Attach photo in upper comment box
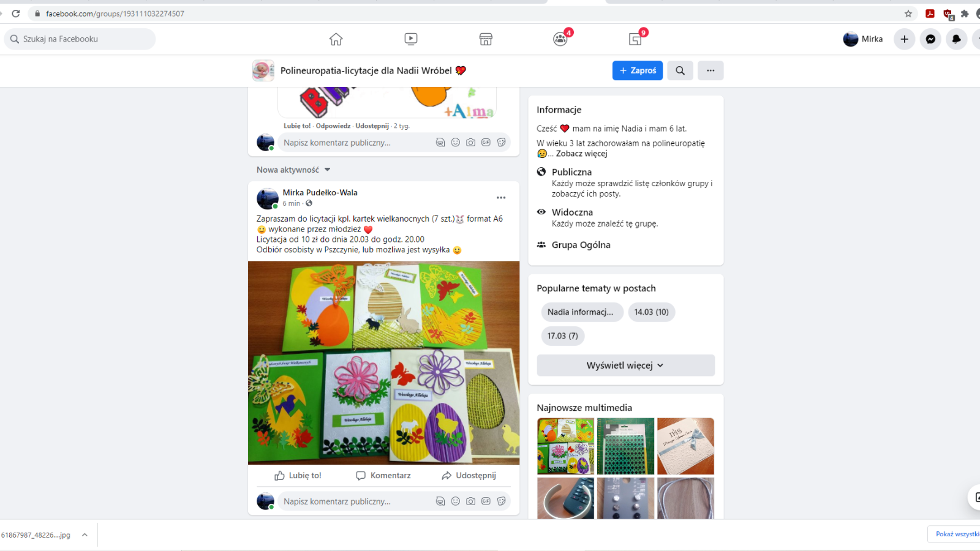The width and height of the screenshot is (980, 551). click(470, 143)
